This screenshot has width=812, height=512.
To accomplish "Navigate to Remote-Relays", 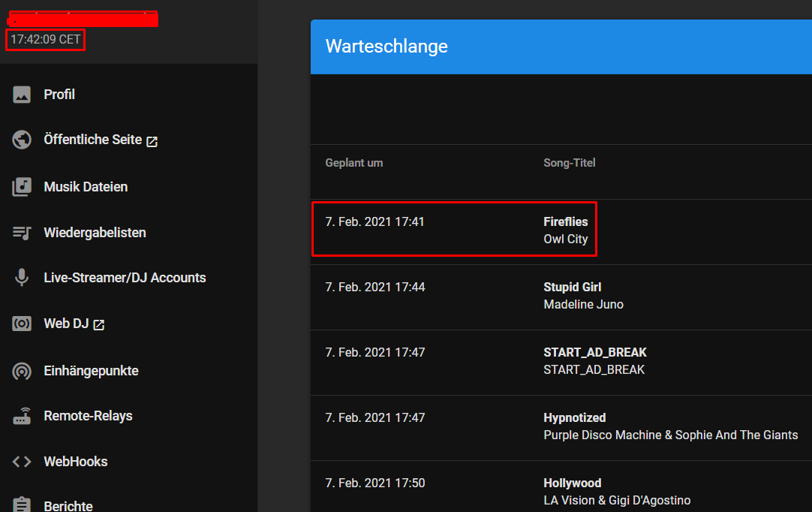I will coord(88,416).
